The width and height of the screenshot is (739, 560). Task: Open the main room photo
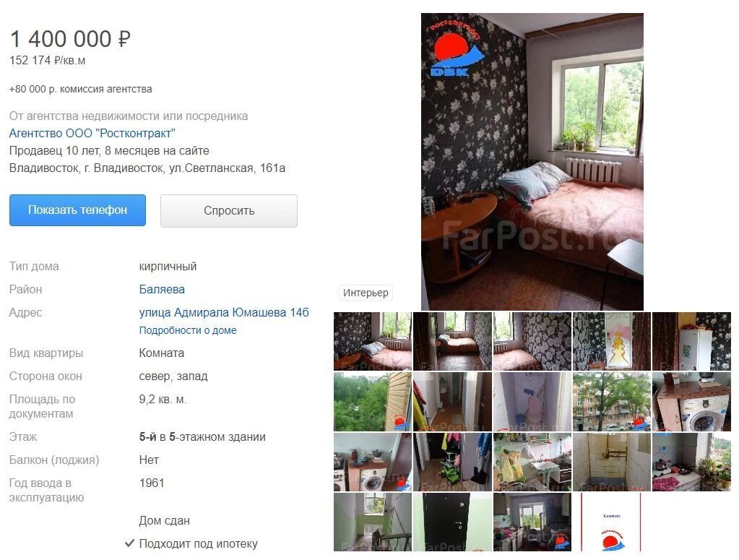coord(532,162)
